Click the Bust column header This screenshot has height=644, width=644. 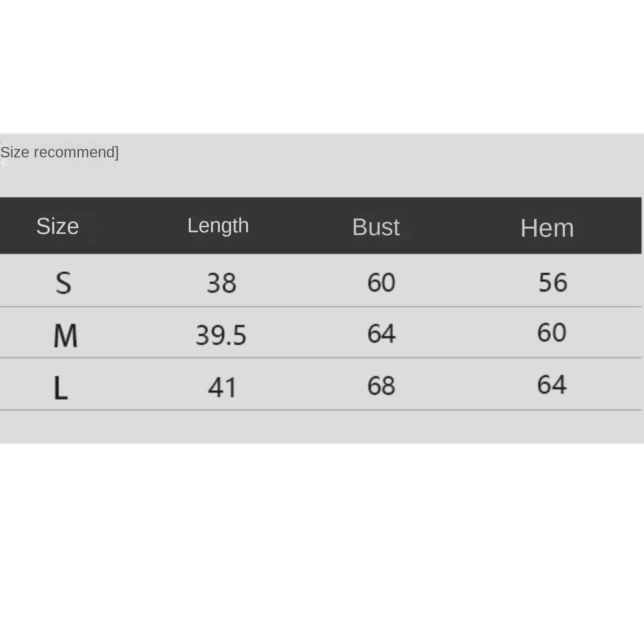(x=376, y=227)
